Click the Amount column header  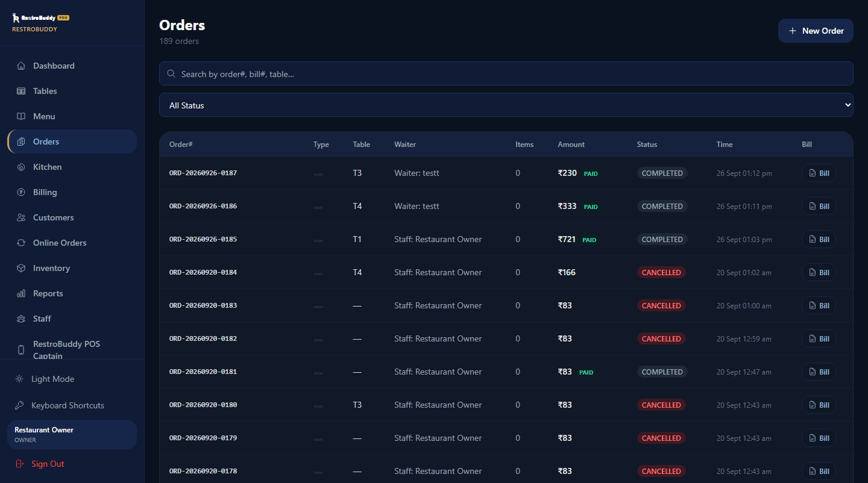point(571,145)
